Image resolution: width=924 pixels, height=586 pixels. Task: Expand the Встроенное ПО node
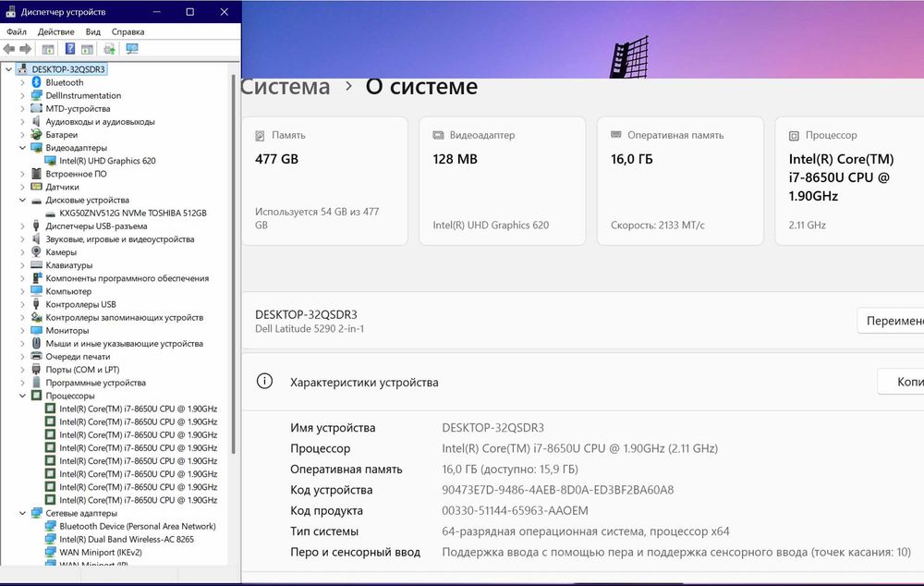point(22,174)
